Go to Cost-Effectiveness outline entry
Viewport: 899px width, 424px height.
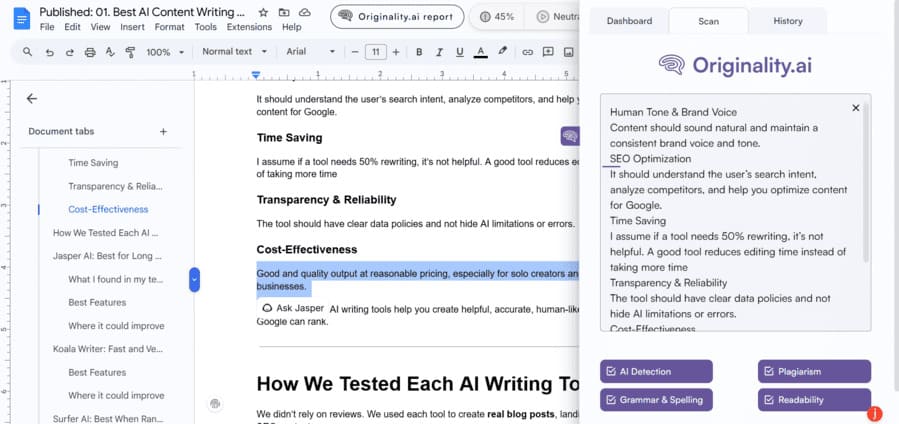pyautogui.click(x=108, y=209)
